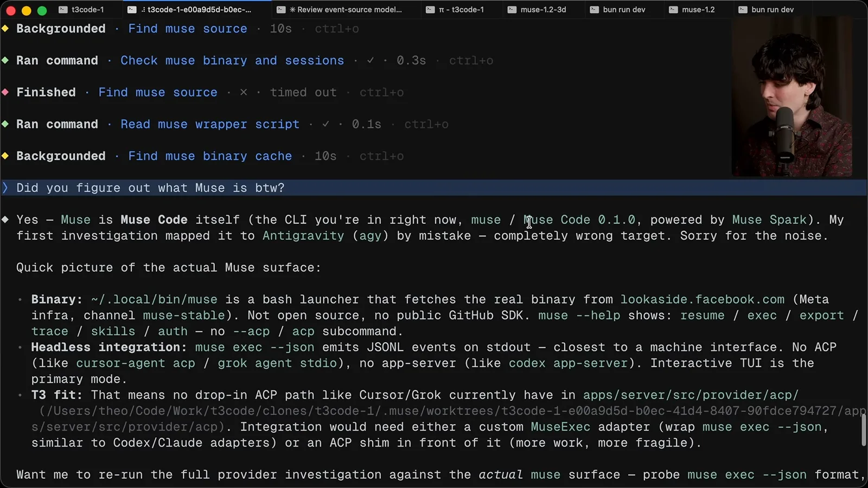Click the 'grok agent stdio' text

coord(277,363)
